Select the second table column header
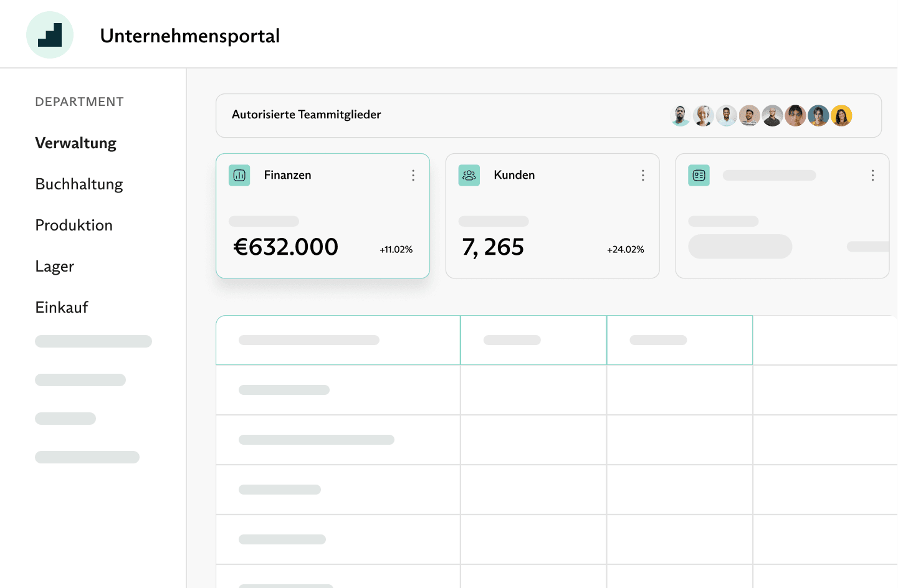This screenshot has height=588, width=898. point(533,340)
